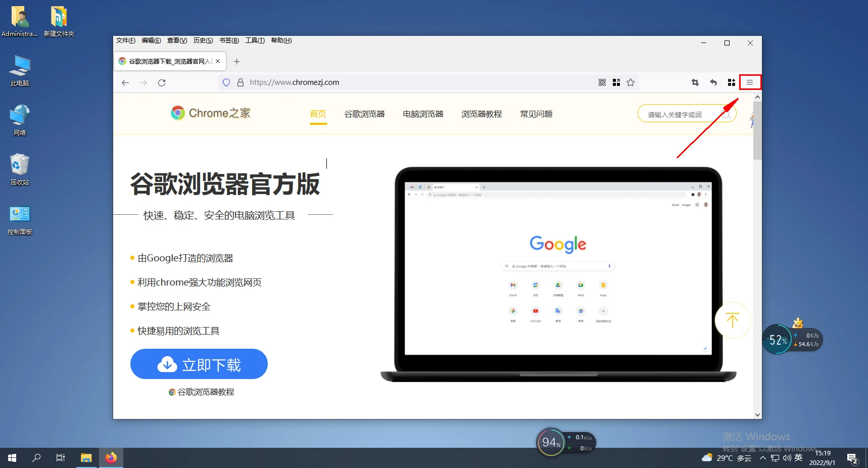This screenshot has height=468, width=868.
Task: Open 常见问题 nav link
Action: click(536, 114)
